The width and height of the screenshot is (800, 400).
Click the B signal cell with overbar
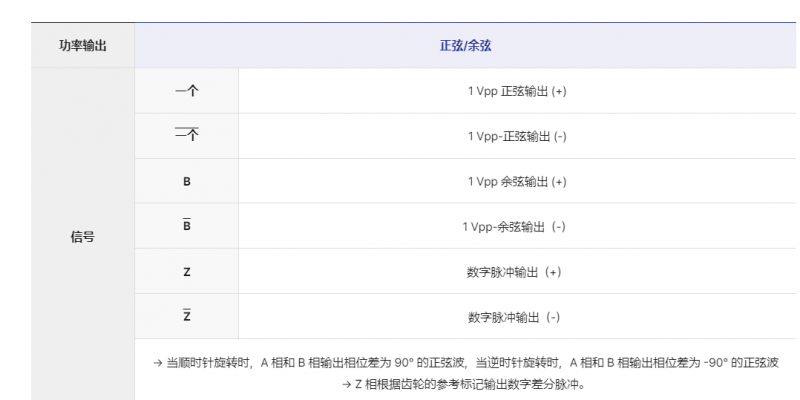pos(186,226)
